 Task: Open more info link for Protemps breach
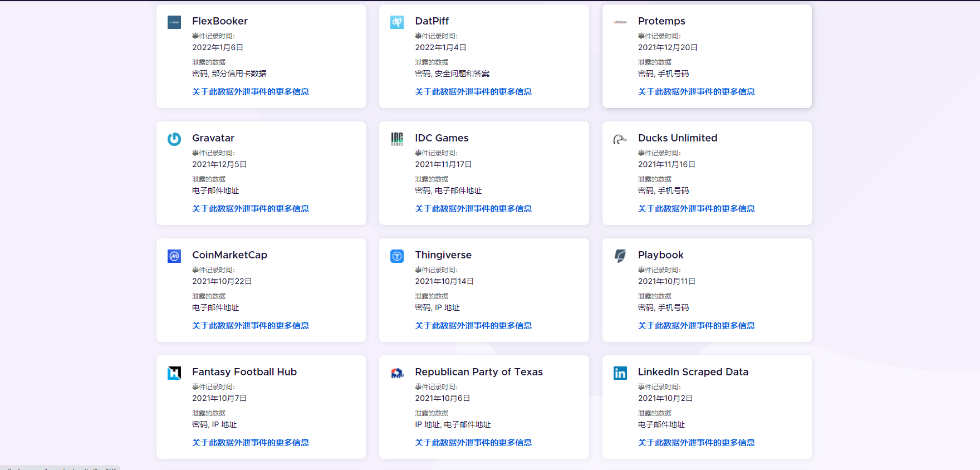(697, 92)
